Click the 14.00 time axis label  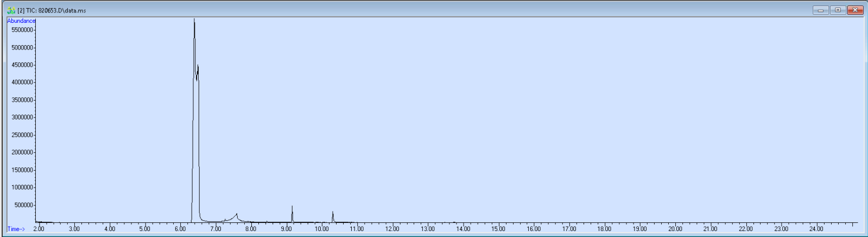463,229
